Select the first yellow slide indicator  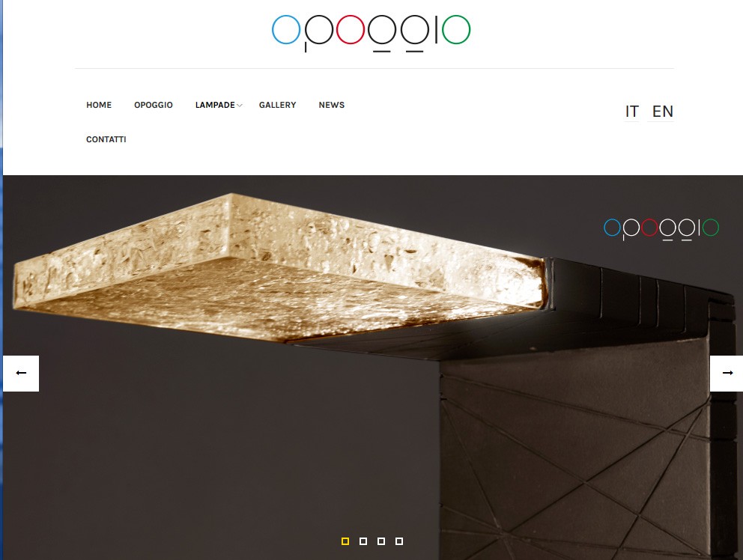click(345, 541)
